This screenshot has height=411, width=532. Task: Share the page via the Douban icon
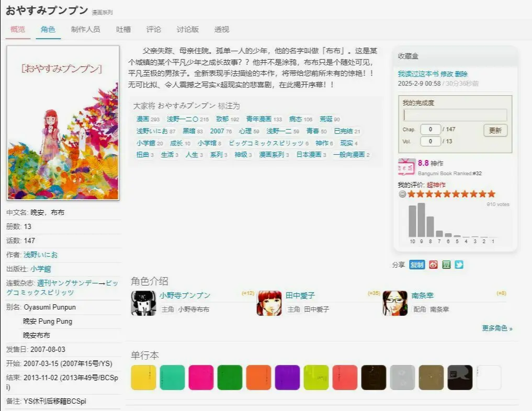(x=446, y=265)
